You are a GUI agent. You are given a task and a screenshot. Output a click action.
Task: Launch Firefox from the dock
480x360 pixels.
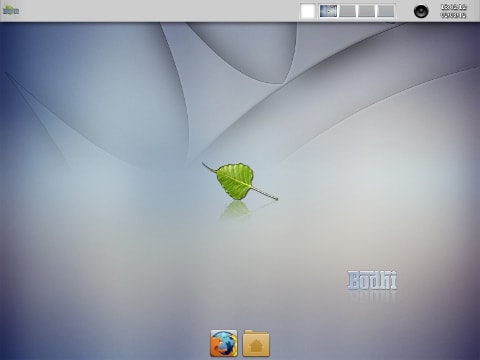click(224, 343)
